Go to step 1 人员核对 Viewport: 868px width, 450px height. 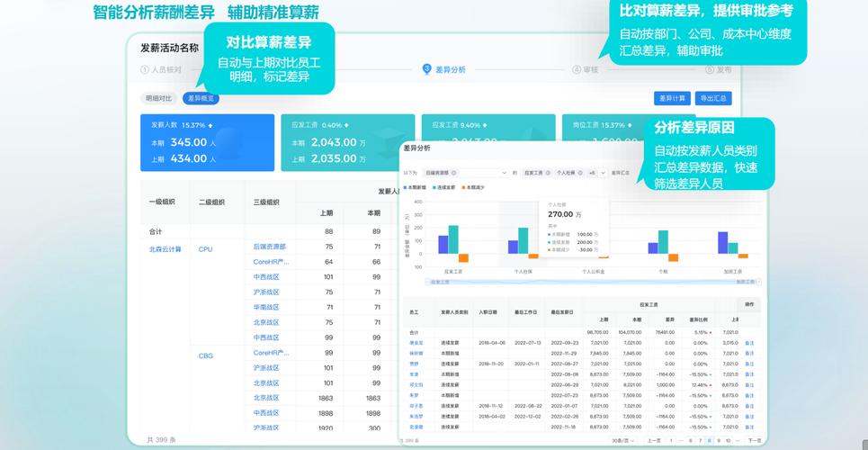click(160, 70)
